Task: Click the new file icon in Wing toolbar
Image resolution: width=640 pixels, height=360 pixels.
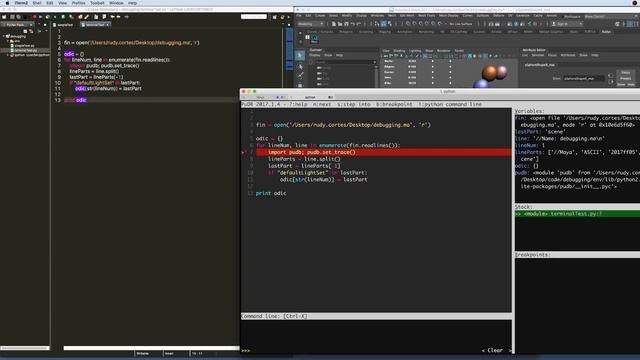Action: click(x=4, y=17)
